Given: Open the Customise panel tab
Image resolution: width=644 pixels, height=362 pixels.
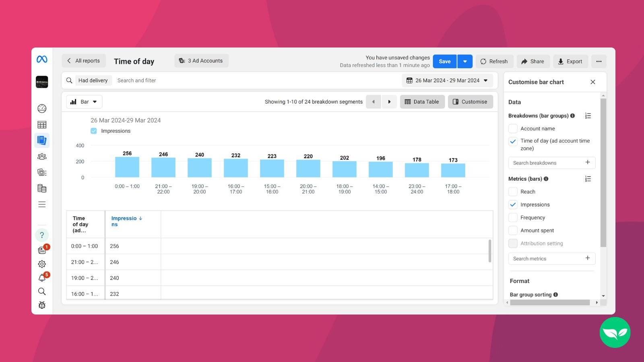Looking at the screenshot, I should click(x=471, y=101).
